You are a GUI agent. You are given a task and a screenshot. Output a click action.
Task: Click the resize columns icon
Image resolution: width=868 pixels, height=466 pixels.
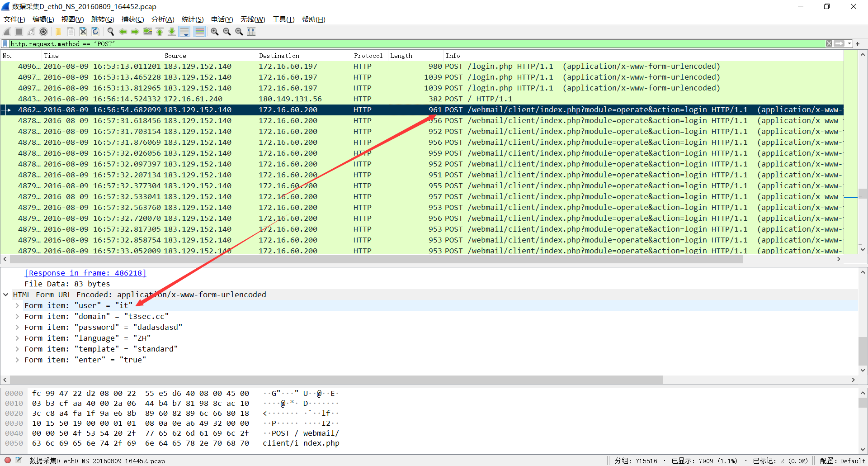click(251, 32)
